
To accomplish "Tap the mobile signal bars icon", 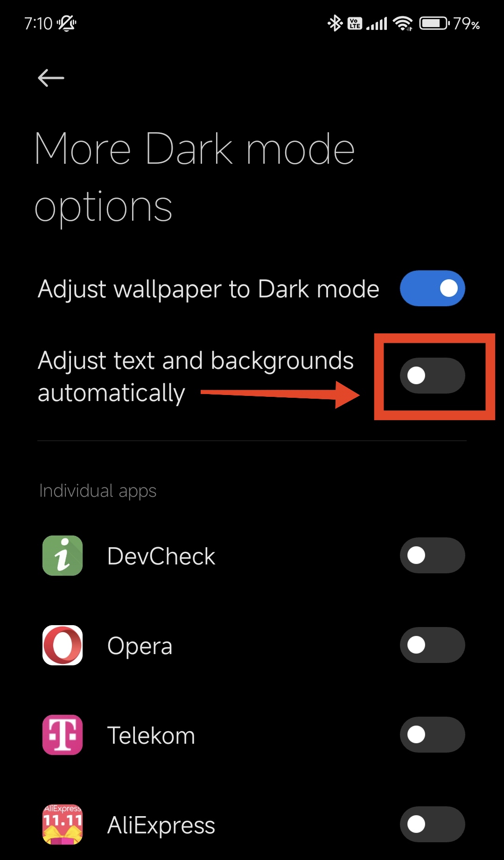I will point(377,23).
